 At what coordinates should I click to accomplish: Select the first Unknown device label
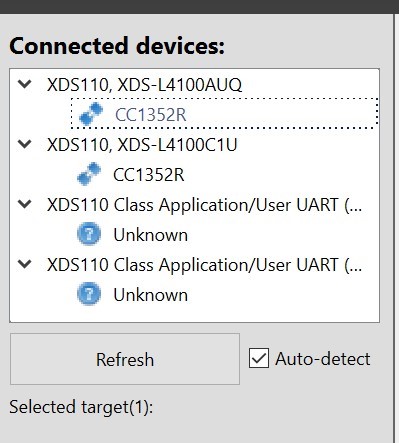pyautogui.click(x=150, y=235)
